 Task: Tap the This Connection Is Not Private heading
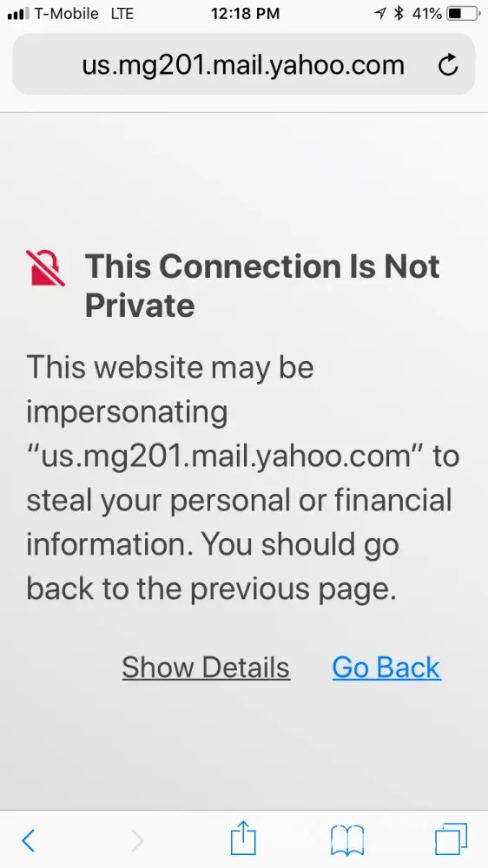pyautogui.click(x=262, y=286)
